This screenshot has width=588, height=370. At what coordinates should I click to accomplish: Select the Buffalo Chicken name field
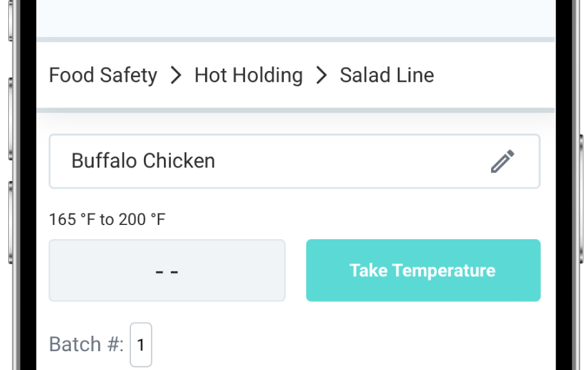(235, 160)
